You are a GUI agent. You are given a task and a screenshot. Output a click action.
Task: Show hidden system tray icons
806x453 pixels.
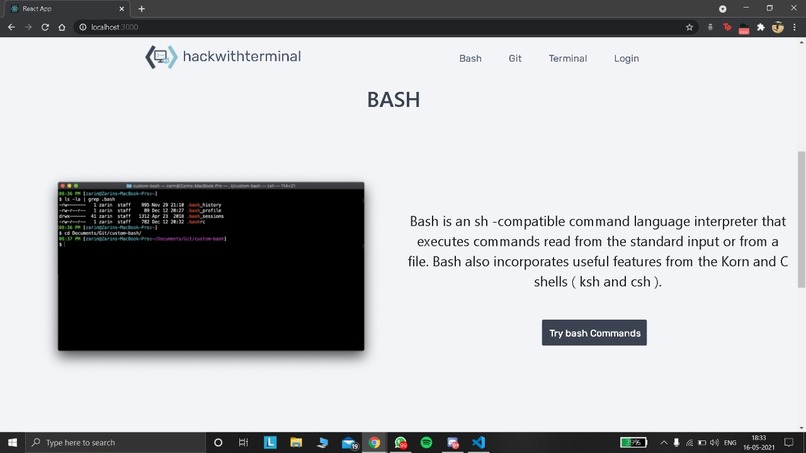click(x=664, y=443)
